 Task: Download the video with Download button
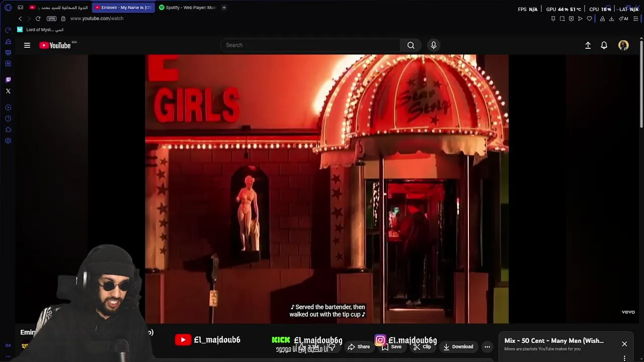[458, 346]
